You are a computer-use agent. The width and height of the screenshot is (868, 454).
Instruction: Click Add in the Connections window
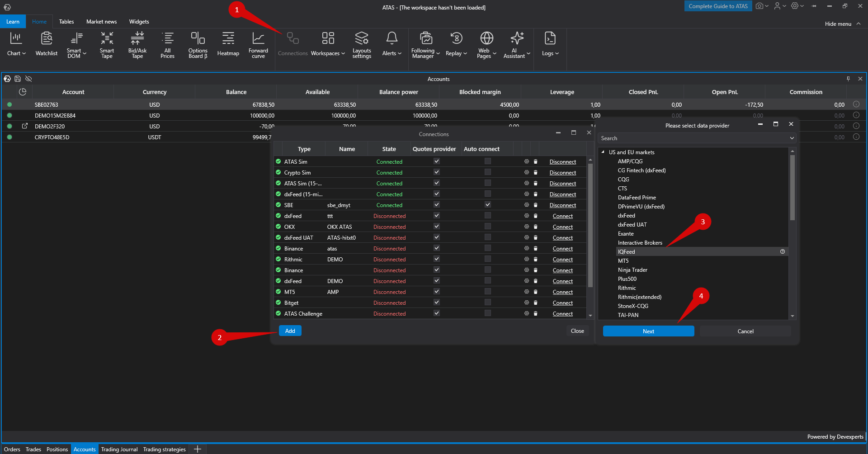click(290, 331)
